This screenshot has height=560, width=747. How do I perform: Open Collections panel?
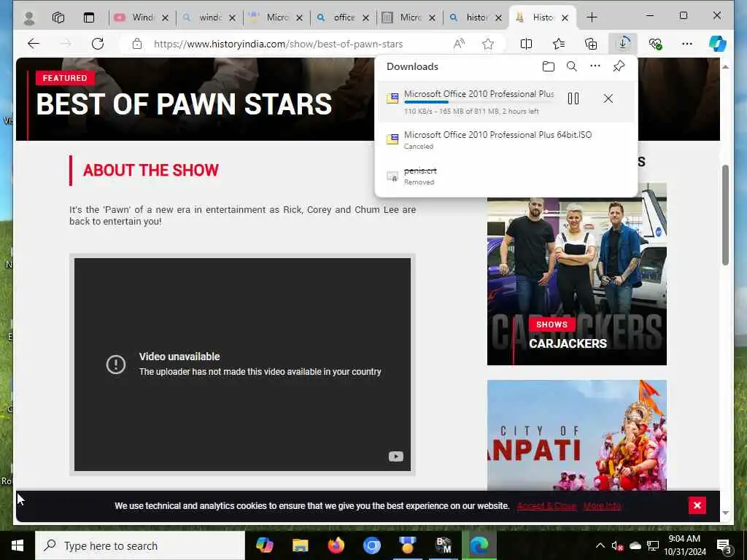(x=591, y=44)
